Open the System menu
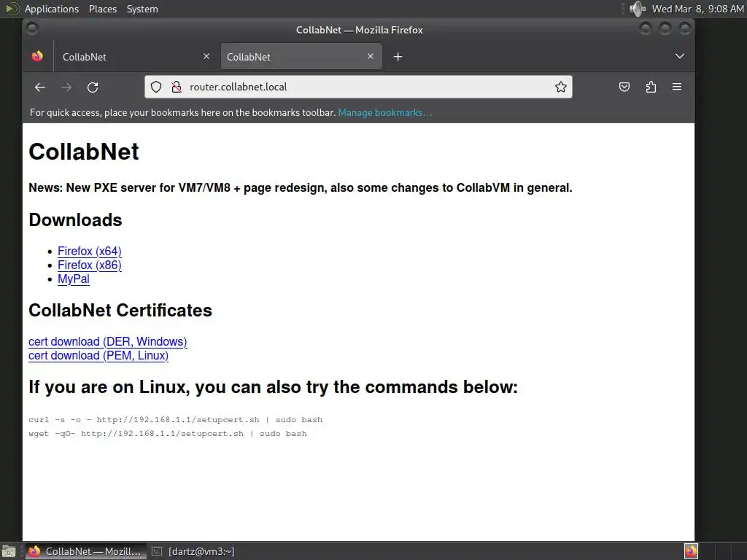This screenshot has width=747, height=560. pos(142,9)
